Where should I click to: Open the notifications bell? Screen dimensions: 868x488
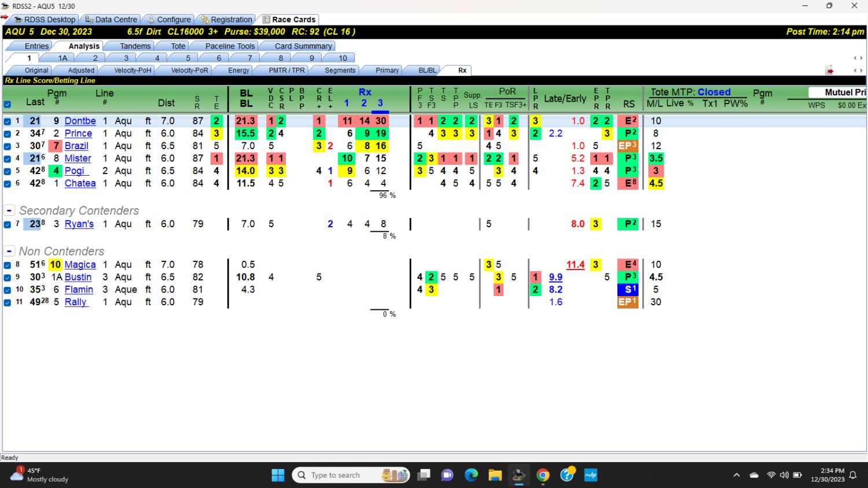click(x=852, y=475)
